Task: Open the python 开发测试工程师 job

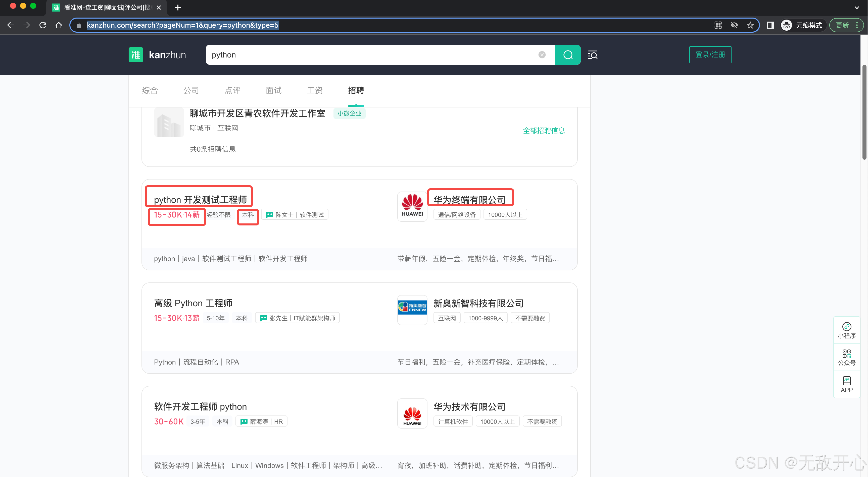Action: pyautogui.click(x=201, y=200)
